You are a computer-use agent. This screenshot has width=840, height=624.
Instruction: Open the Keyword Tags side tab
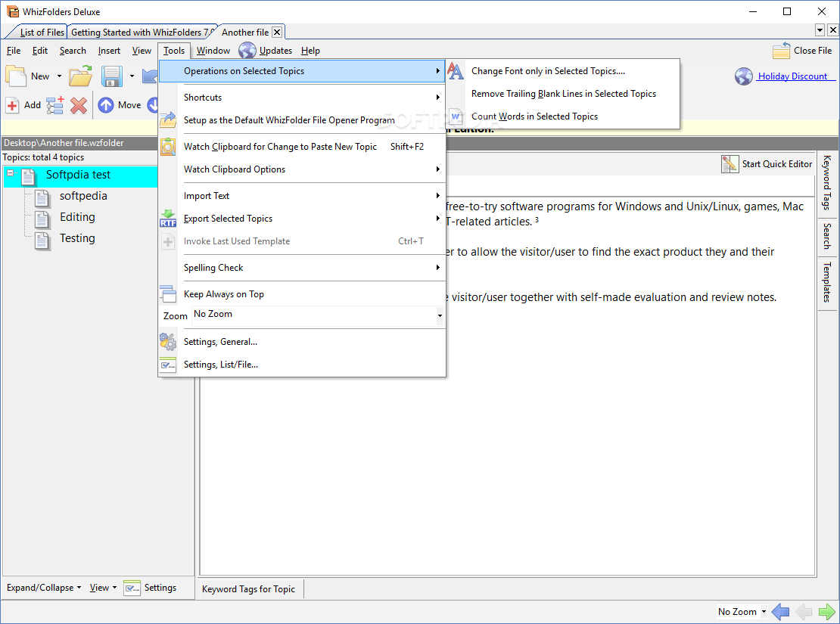[827, 182]
